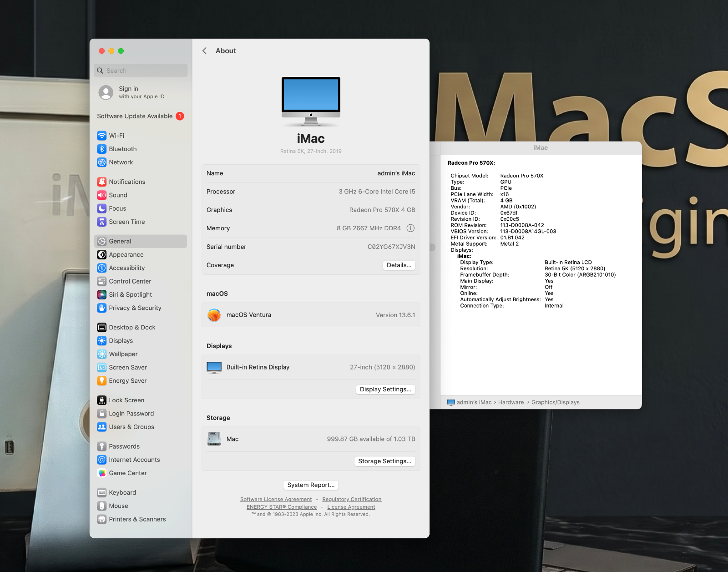The width and height of the screenshot is (728, 572).
Task: Open Keyboard settings icon
Action: (102, 492)
